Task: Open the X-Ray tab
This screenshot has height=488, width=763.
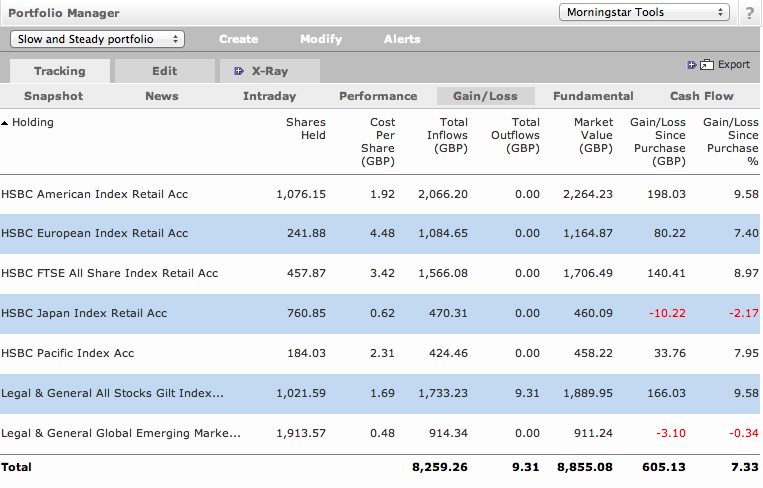Action: (270, 71)
